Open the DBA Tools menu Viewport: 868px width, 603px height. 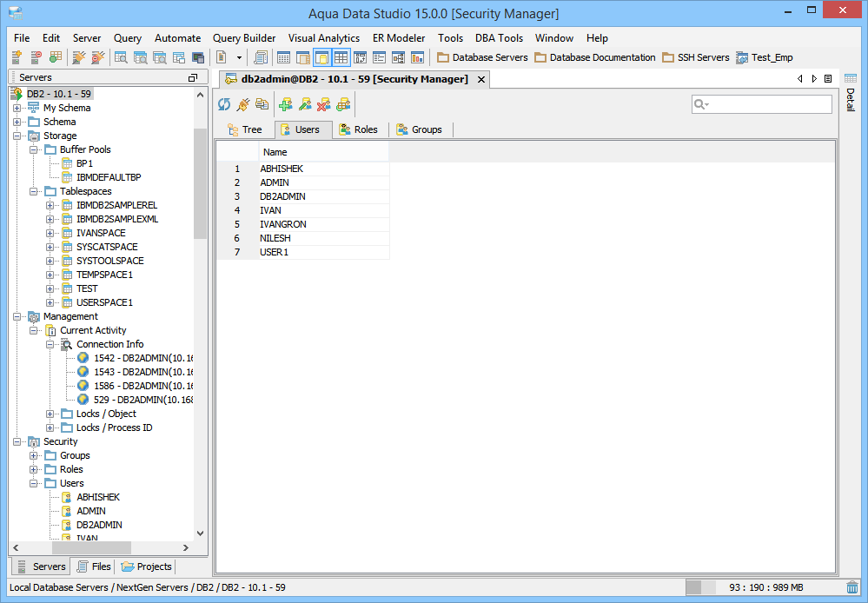click(x=499, y=38)
